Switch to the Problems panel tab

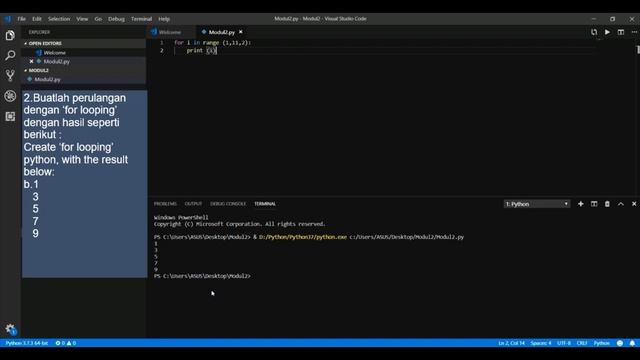tap(165, 204)
